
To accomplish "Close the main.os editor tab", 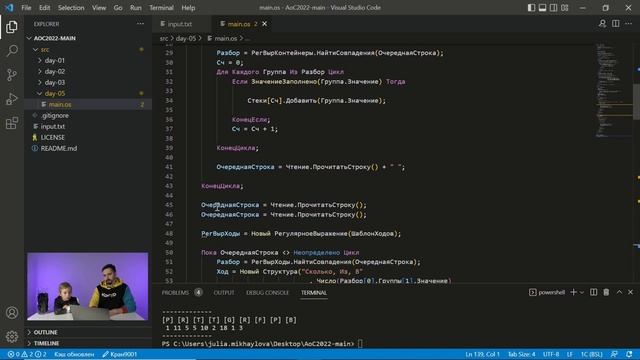I will (x=264, y=24).
